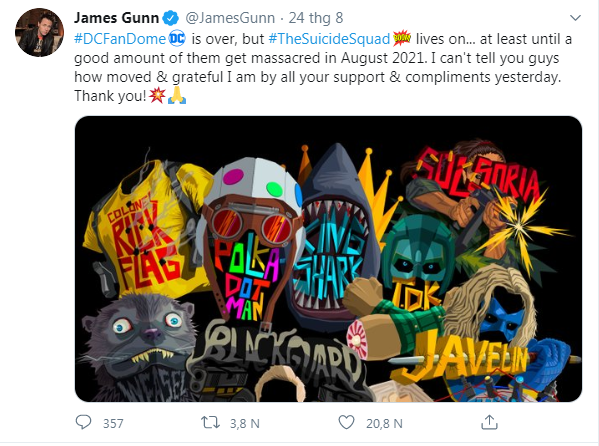Click the 357 replies count
The height and width of the screenshot is (446, 599).
(113, 423)
